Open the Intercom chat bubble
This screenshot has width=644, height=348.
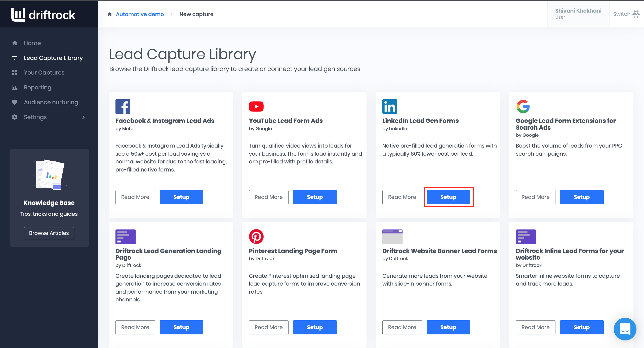[x=625, y=329]
